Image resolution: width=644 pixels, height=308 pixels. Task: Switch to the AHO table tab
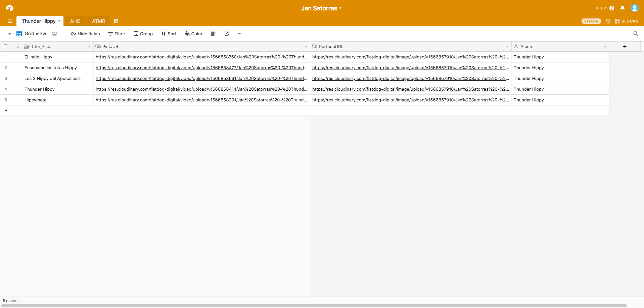click(x=75, y=21)
